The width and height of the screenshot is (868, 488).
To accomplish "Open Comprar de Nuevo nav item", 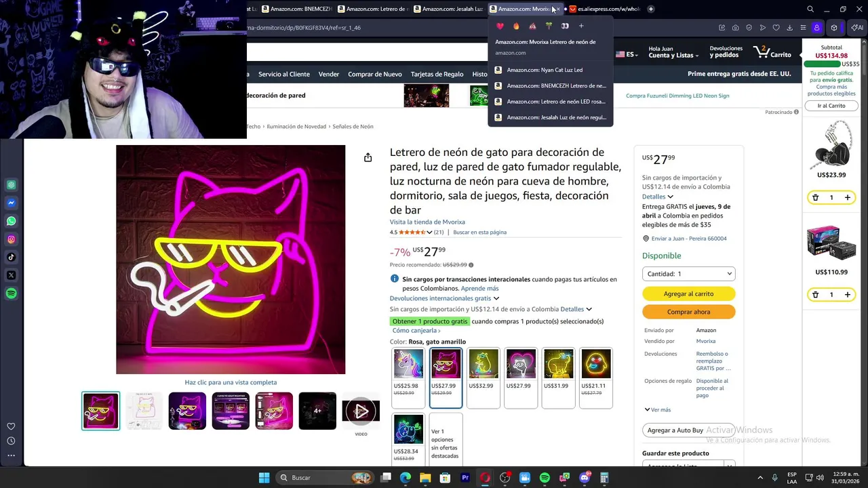I will pyautogui.click(x=375, y=74).
